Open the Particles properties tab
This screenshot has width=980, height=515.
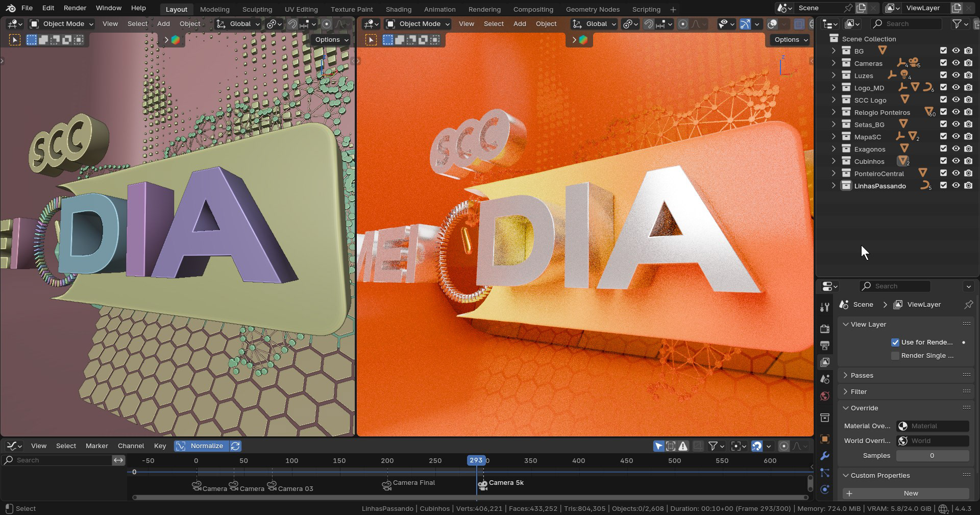pos(824,473)
